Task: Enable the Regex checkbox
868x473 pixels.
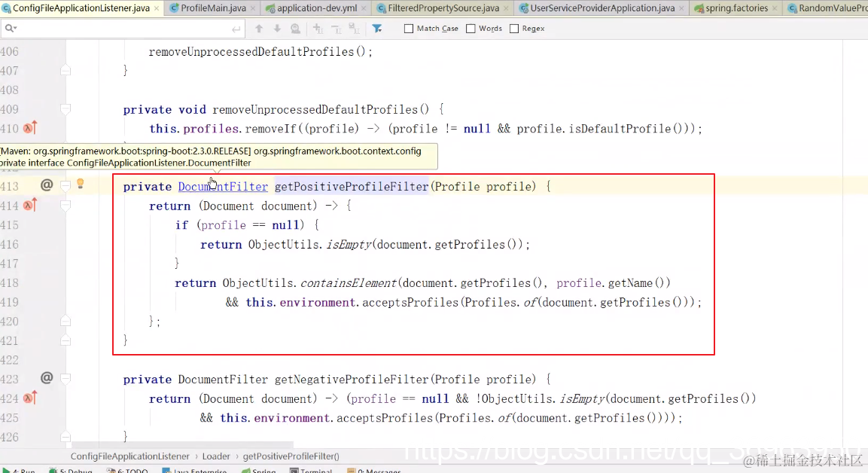Action: click(x=513, y=29)
